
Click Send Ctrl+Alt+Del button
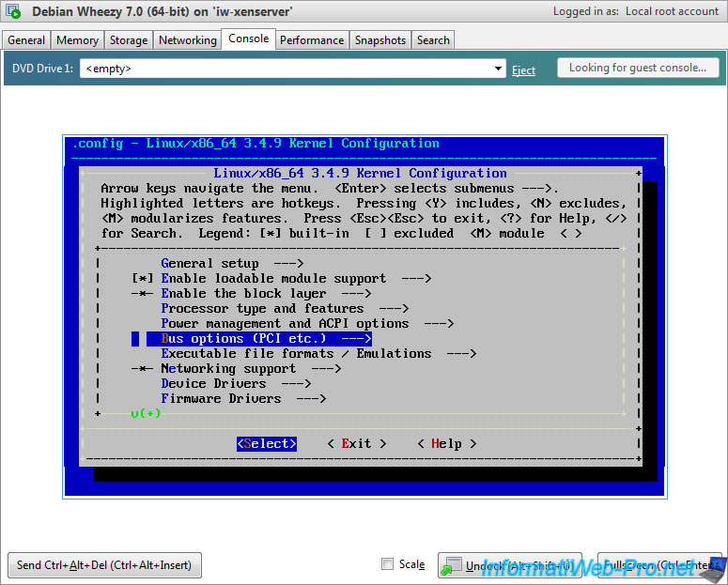pos(104,565)
